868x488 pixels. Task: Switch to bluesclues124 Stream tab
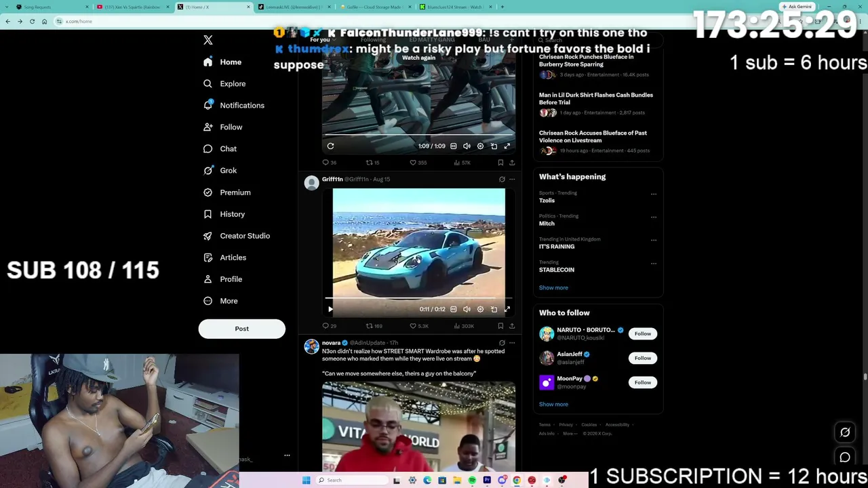(454, 7)
